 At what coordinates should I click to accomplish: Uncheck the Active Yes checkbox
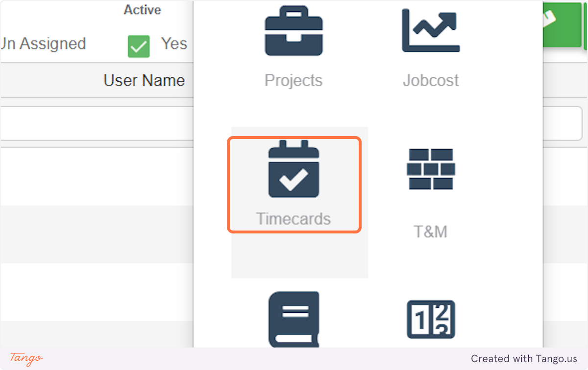pyautogui.click(x=139, y=46)
